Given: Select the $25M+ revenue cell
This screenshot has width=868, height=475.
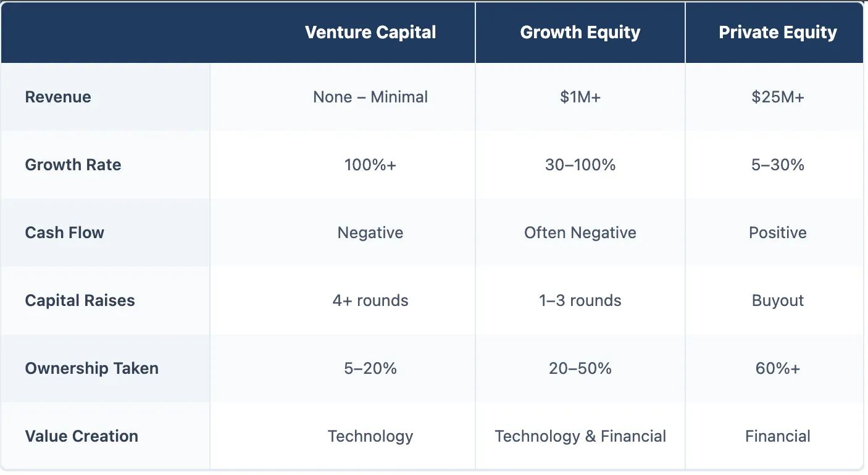Looking at the screenshot, I should (x=778, y=97).
